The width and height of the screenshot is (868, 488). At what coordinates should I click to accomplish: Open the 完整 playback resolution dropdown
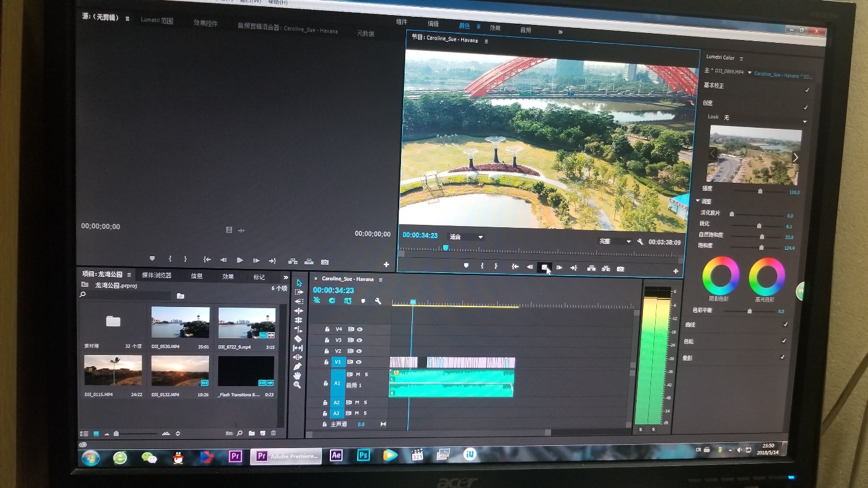coord(615,241)
